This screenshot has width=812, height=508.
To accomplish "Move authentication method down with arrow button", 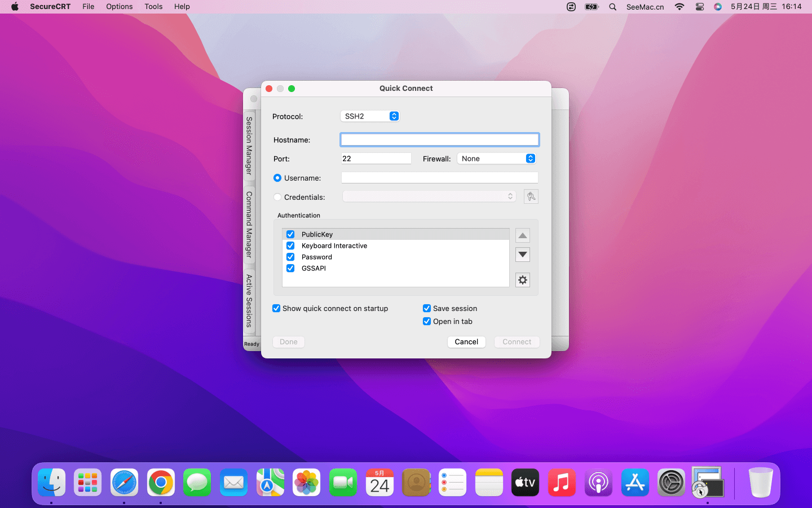I will (x=523, y=255).
